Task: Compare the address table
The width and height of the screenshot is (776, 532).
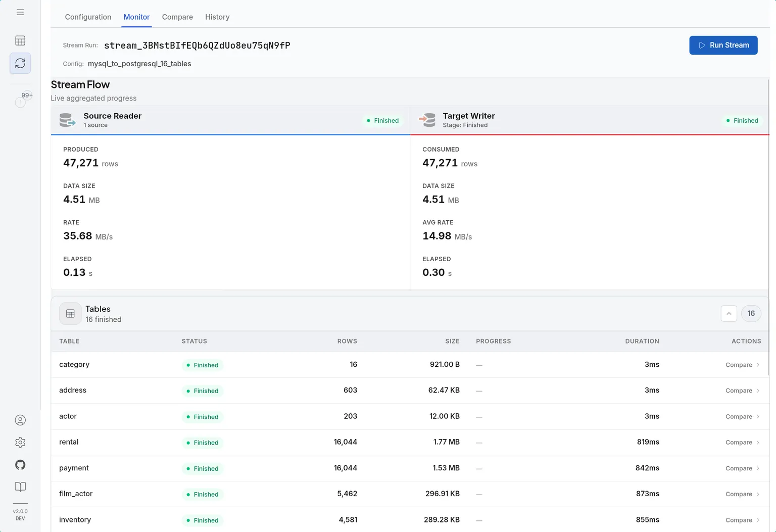Action: click(742, 391)
